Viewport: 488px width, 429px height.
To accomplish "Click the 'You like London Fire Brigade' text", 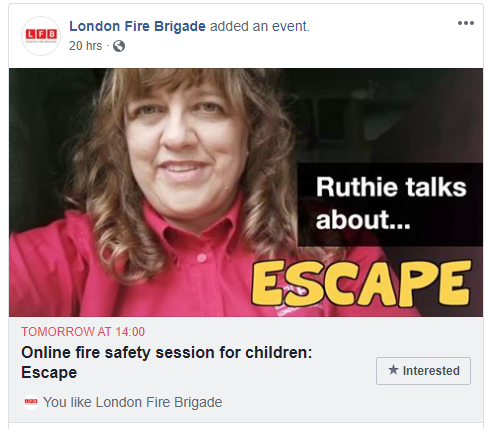I will click(133, 402).
